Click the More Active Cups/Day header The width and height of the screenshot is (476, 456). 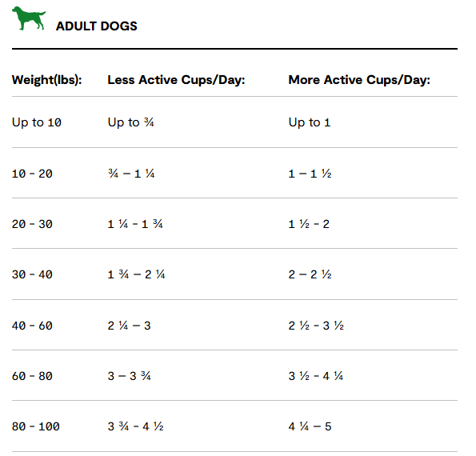click(359, 80)
